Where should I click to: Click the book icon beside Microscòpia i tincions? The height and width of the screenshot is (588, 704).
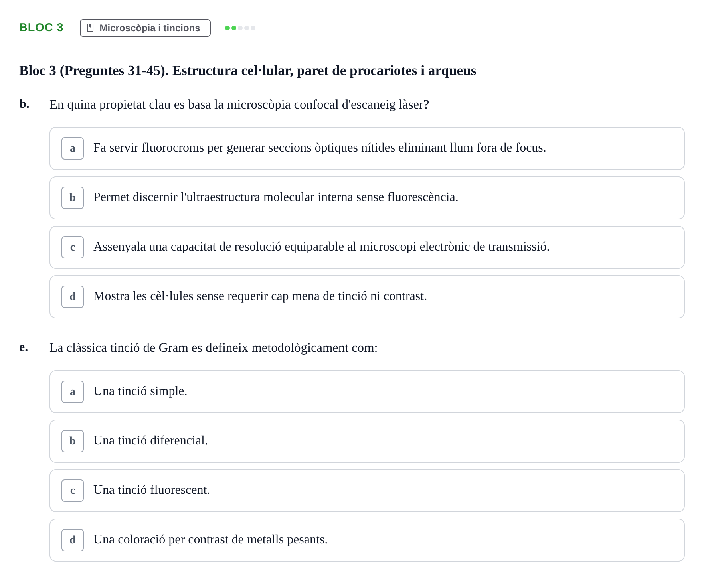(x=90, y=28)
